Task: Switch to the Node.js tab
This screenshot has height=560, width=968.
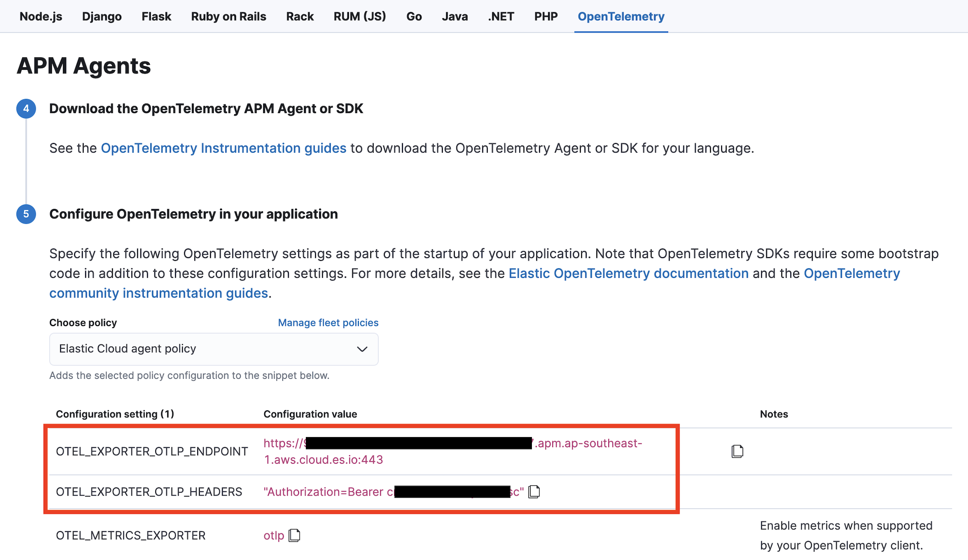Action: click(x=40, y=16)
